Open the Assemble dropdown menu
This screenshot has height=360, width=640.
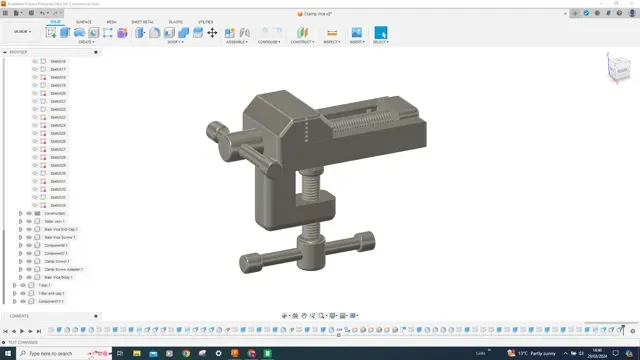pyautogui.click(x=237, y=42)
